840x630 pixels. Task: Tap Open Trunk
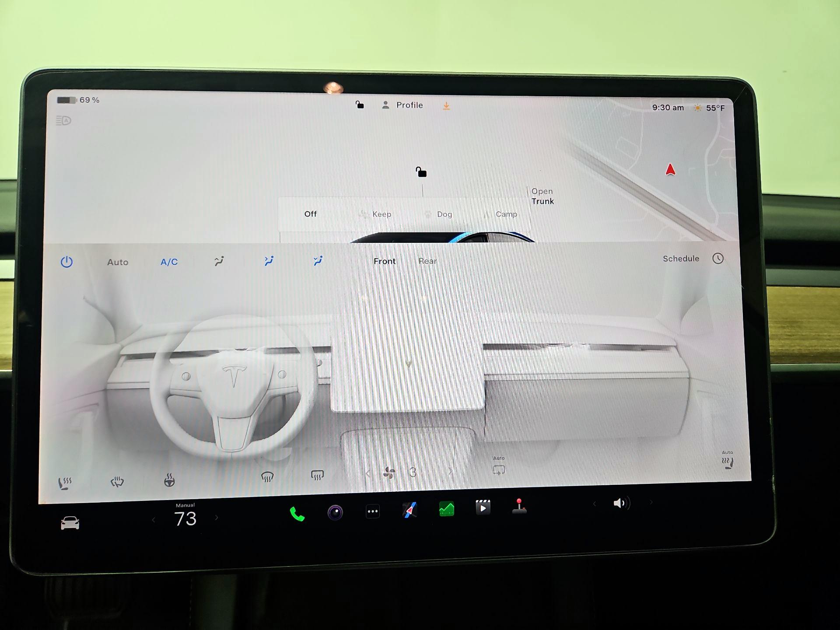point(542,196)
